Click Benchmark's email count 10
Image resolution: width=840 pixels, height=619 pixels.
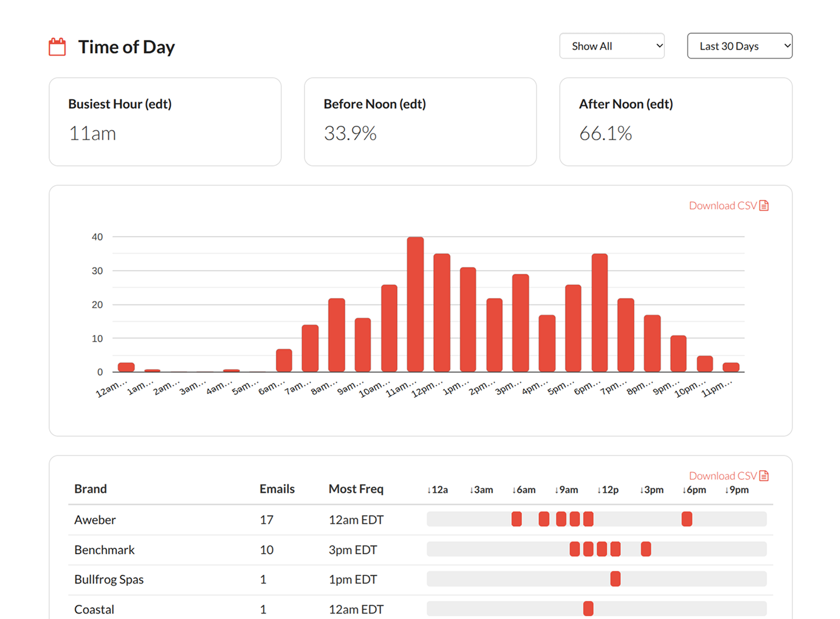tap(266, 550)
